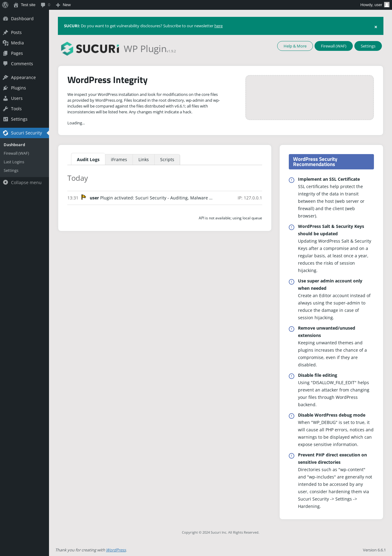Click the green Firewall (WAF) button
This screenshot has height=556, width=392.
pos(334,46)
